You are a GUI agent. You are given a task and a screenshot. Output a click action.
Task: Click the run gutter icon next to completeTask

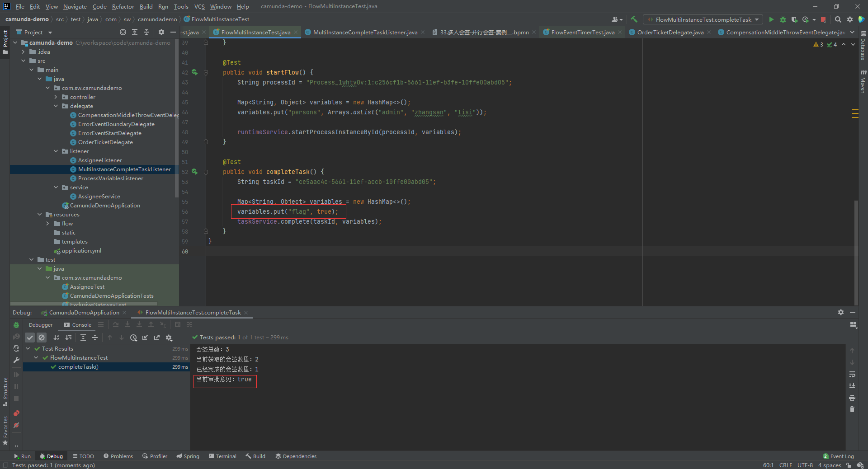point(194,172)
